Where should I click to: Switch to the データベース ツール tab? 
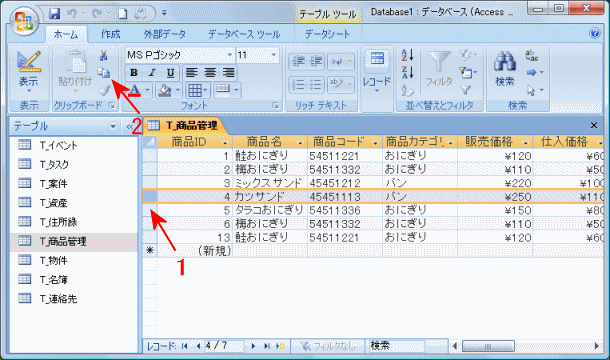244,34
